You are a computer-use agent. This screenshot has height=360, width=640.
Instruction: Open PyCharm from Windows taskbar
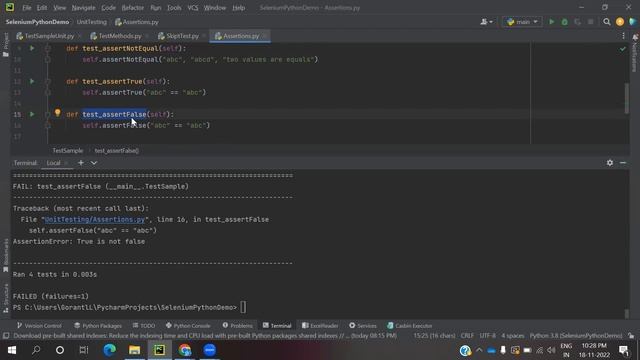click(x=160, y=350)
